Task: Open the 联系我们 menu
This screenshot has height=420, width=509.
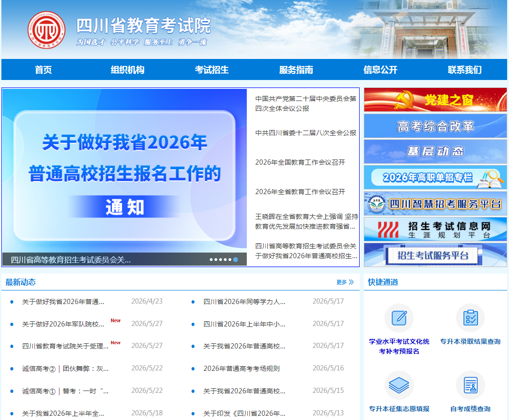Action: click(x=465, y=70)
